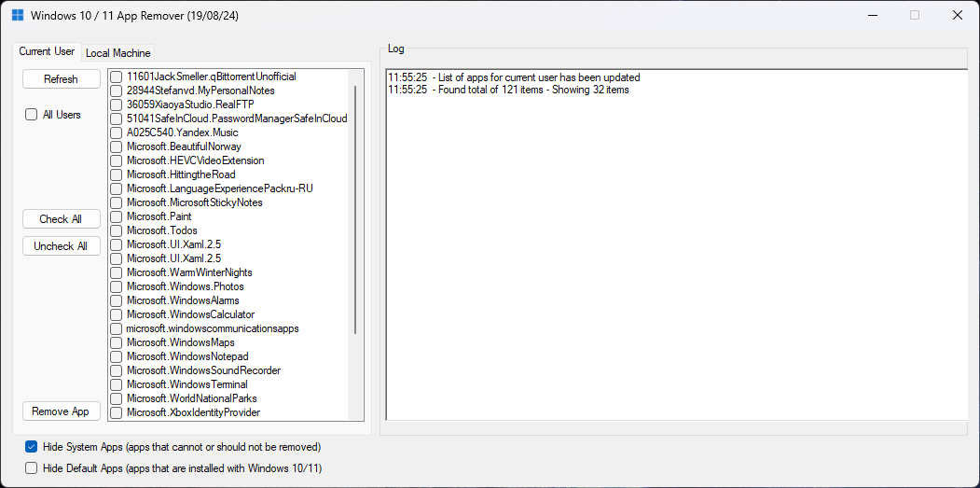
Task: Select the Current User tab
Action: 47,51
